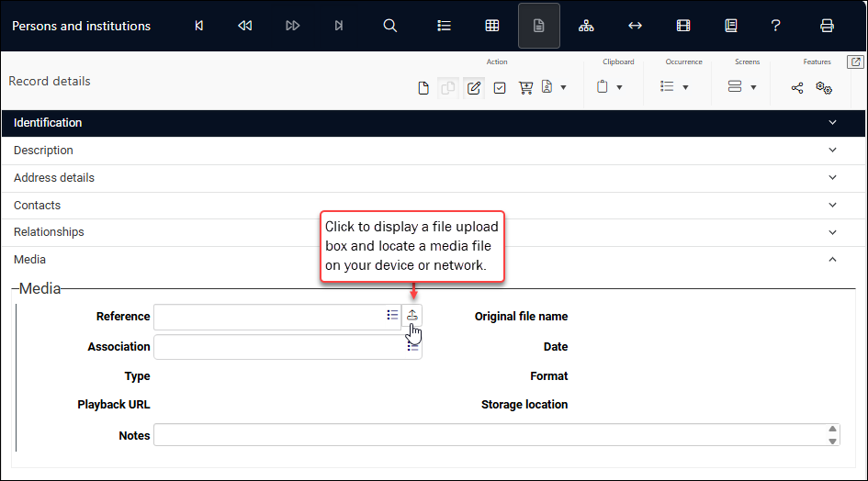The image size is (868, 481).
Task: Click the Notes field up arrow
Action: click(x=832, y=429)
